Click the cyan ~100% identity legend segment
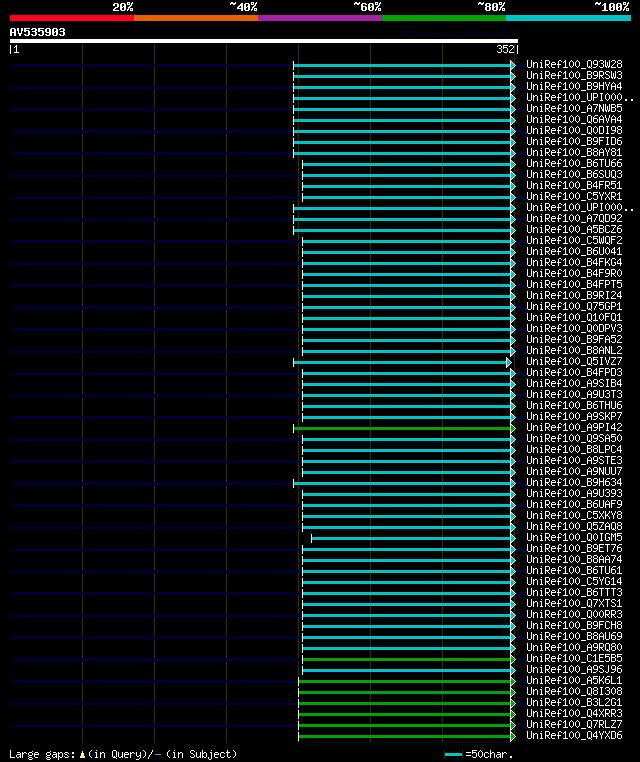 tap(568, 18)
